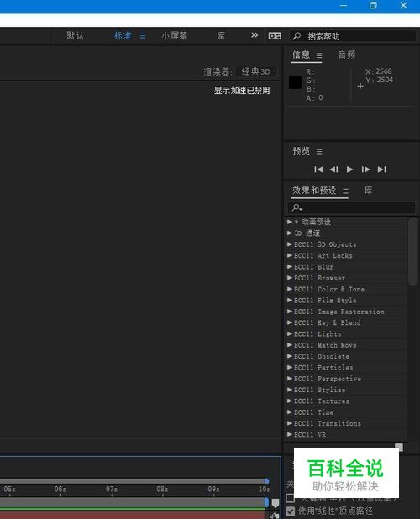Expand BCC11 3D Objects category
420x519 pixels.
290,244
